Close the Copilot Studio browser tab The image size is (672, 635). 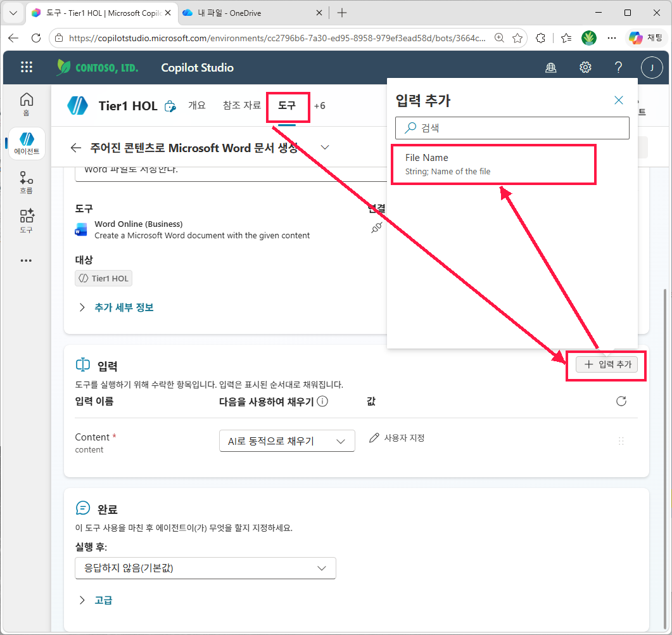(x=168, y=13)
